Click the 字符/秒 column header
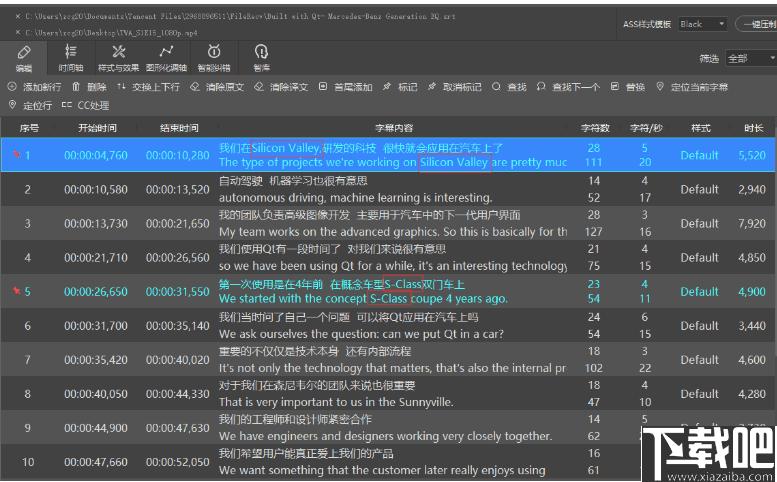777x482 pixels. 646,128
